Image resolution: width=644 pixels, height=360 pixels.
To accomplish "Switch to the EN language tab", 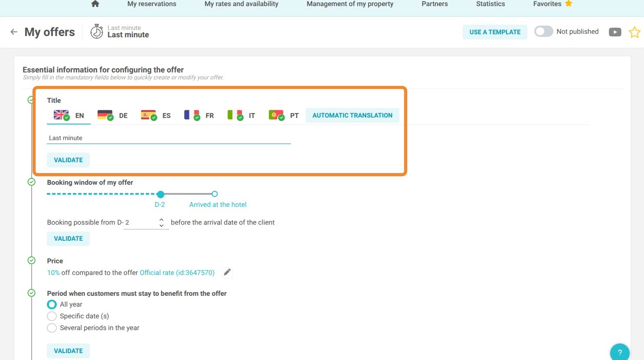I will pyautogui.click(x=69, y=115).
